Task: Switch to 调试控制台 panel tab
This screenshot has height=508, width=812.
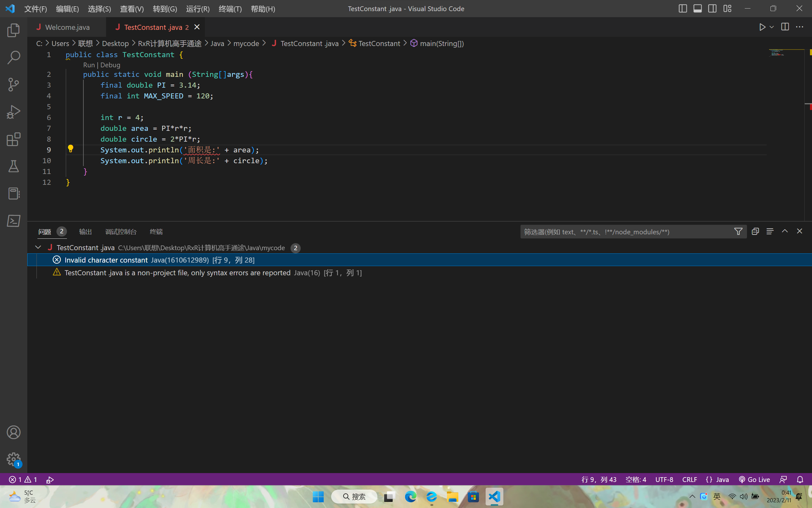Action: (x=121, y=231)
